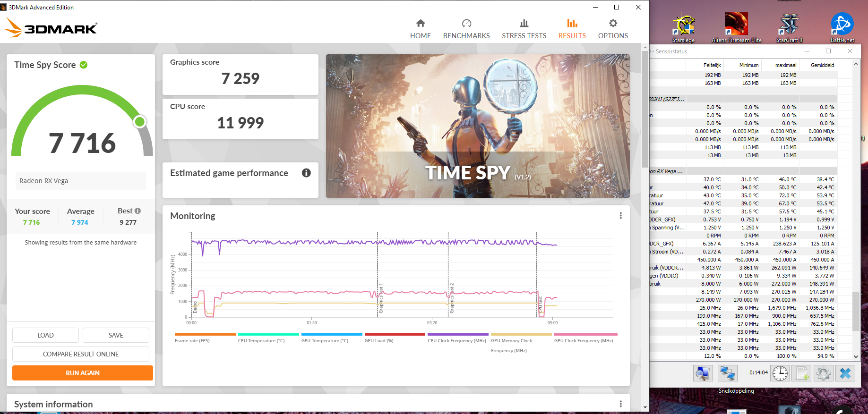Click the 238.623 A maximum current value

[784, 244]
